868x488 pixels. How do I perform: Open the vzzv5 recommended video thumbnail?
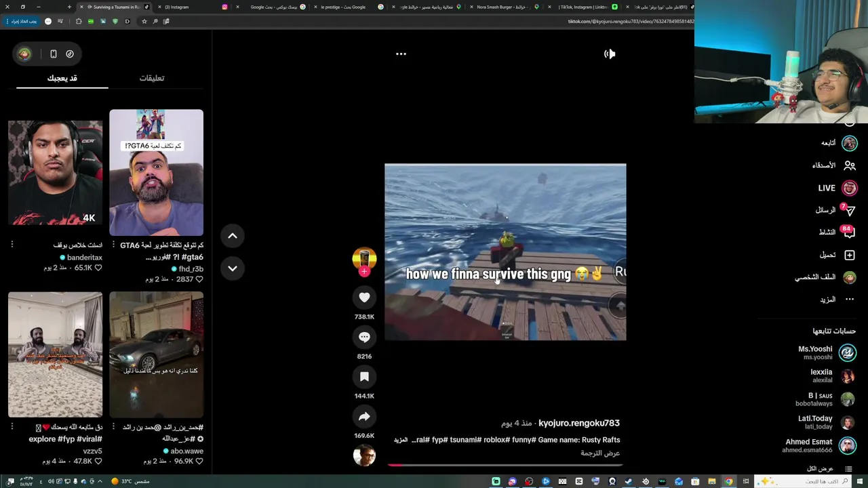55,354
